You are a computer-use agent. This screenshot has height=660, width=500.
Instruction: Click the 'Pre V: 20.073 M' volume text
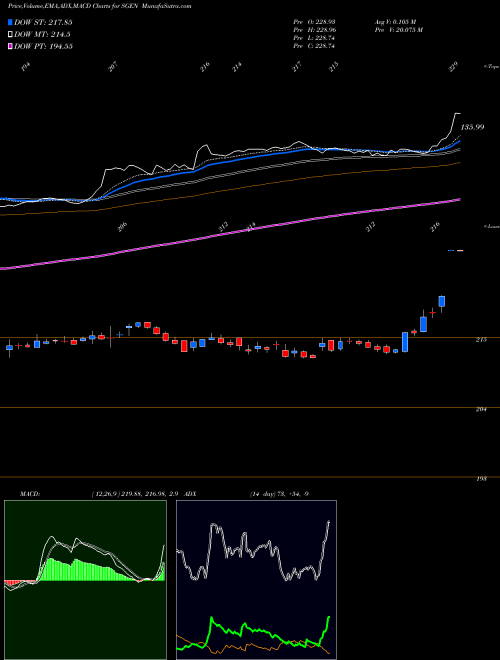[x=399, y=30]
